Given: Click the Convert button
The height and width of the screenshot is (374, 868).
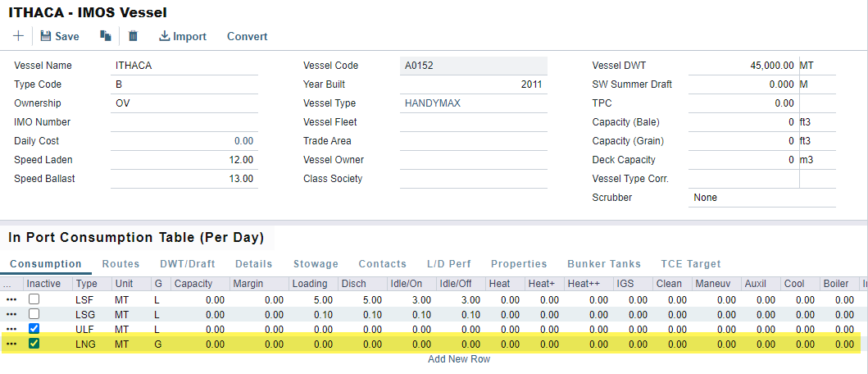Looking at the screenshot, I should click(x=247, y=36).
